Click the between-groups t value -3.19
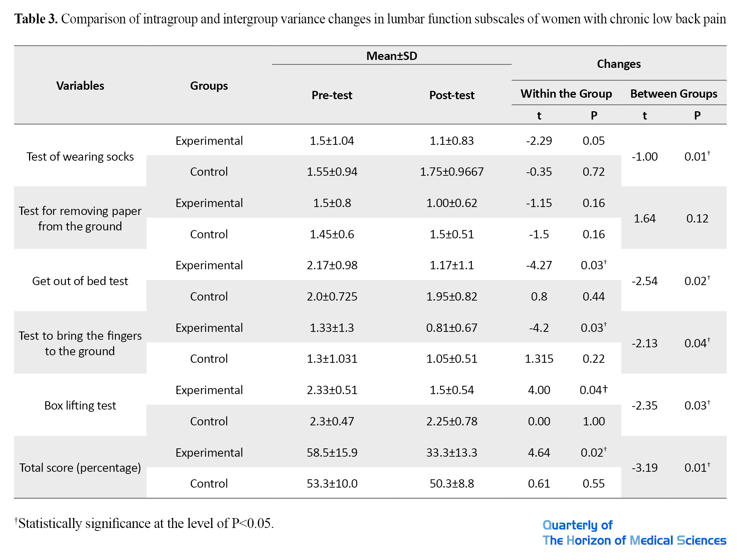Viewport: 752px width, 560px height. (x=645, y=467)
